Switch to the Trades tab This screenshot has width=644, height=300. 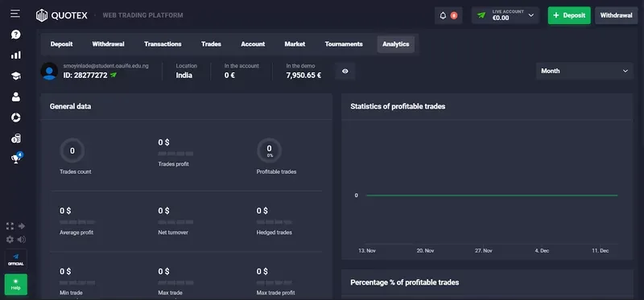[x=211, y=44]
